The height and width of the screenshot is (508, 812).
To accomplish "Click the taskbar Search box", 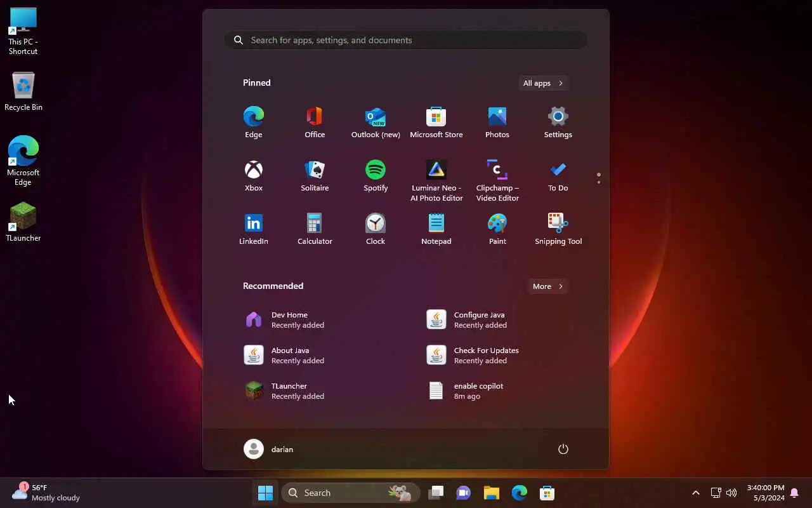I will coord(351,493).
